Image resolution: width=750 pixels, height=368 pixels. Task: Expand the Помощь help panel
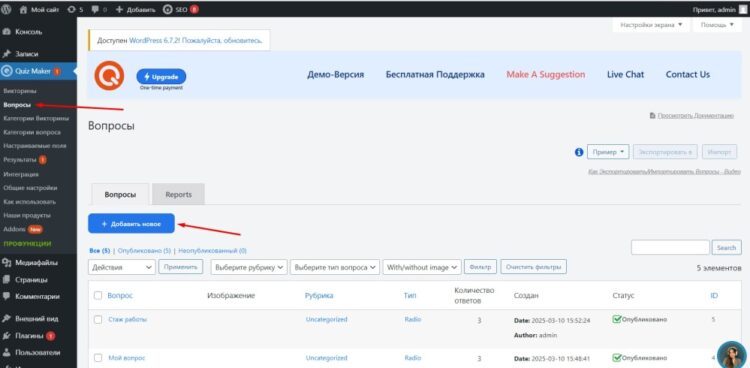717,25
